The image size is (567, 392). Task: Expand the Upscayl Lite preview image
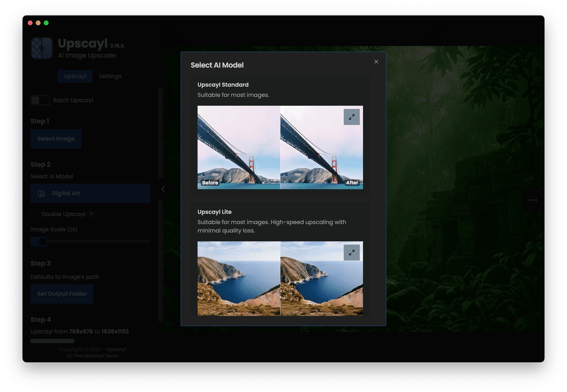(351, 253)
